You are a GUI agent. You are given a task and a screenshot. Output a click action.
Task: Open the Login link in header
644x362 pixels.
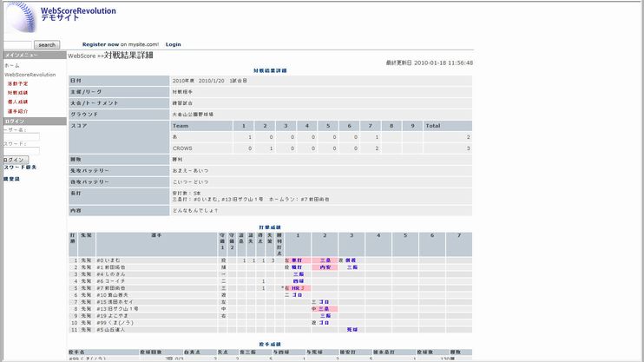click(173, 43)
